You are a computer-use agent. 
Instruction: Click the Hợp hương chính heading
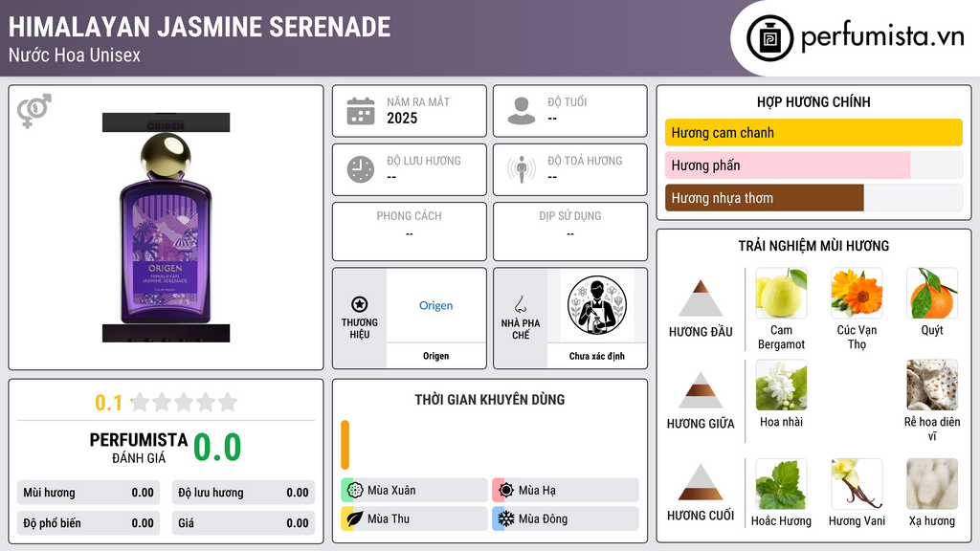point(813,101)
